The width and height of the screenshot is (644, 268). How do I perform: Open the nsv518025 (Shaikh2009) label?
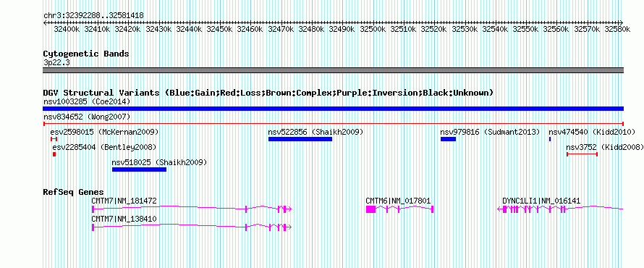click(159, 162)
